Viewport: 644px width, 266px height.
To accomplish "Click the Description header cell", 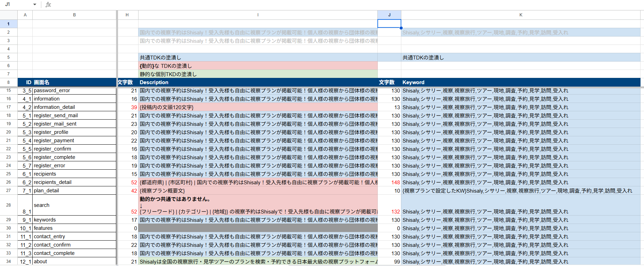I will pyautogui.click(x=258, y=82).
